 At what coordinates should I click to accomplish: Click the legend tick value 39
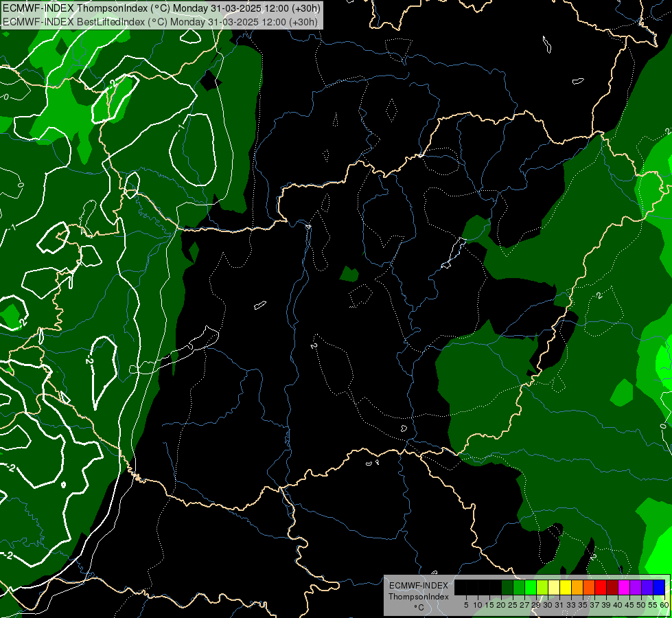(606, 605)
